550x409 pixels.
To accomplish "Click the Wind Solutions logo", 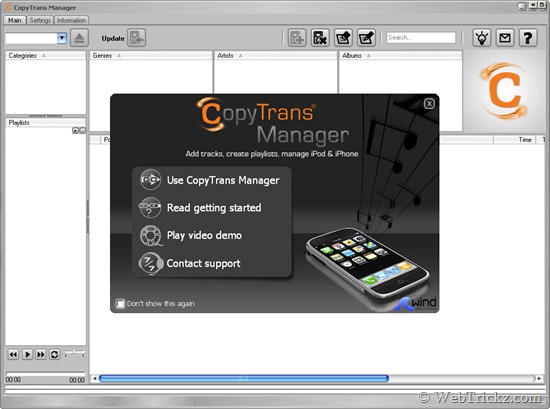I will click(416, 304).
